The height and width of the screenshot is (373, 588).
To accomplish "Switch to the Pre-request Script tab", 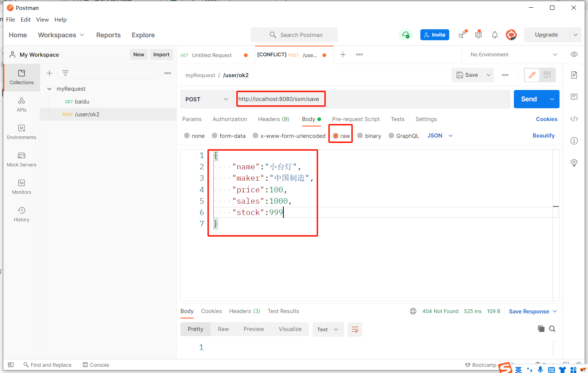I will tap(356, 119).
